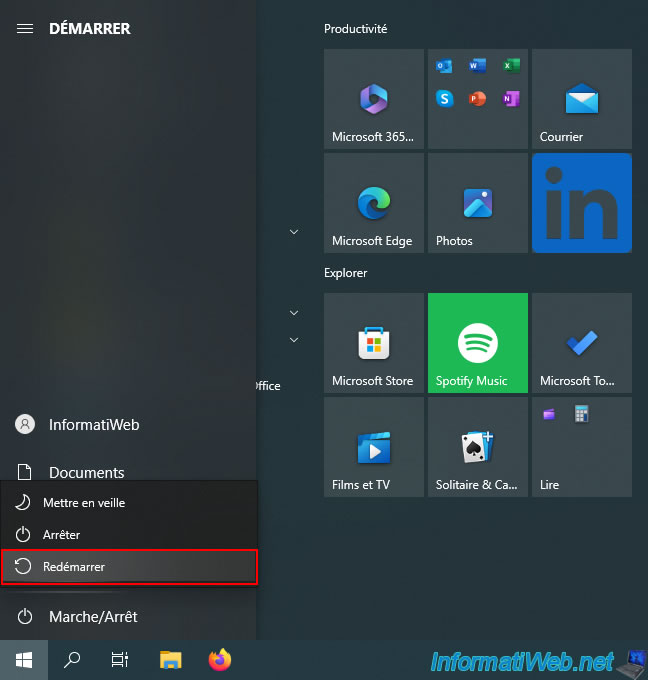This screenshot has height=680, width=648.
Task: Expand the hamburger menu next to DÉMARRER
Action: (25, 29)
